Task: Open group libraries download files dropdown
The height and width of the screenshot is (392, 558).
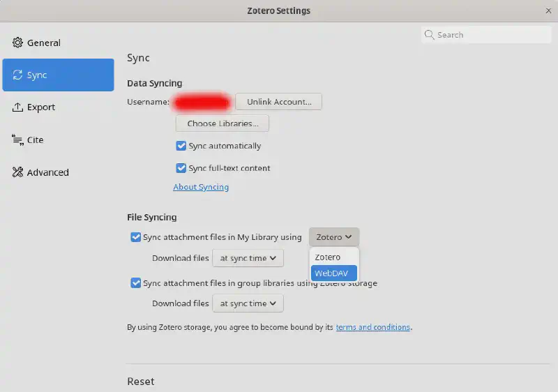Action: (x=248, y=303)
